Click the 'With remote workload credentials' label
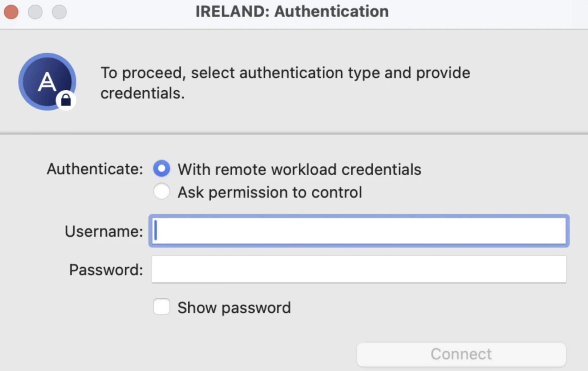588x371 pixels. point(299,169)
